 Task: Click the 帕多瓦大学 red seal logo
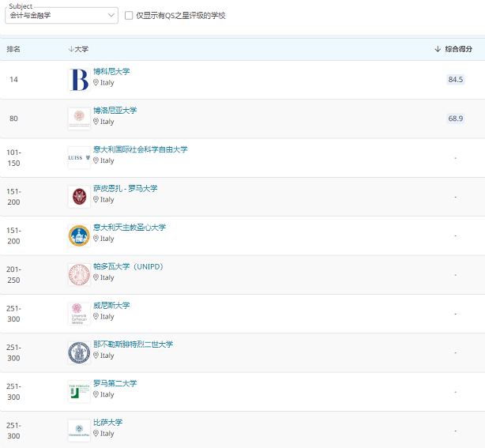tap(79, 275)
